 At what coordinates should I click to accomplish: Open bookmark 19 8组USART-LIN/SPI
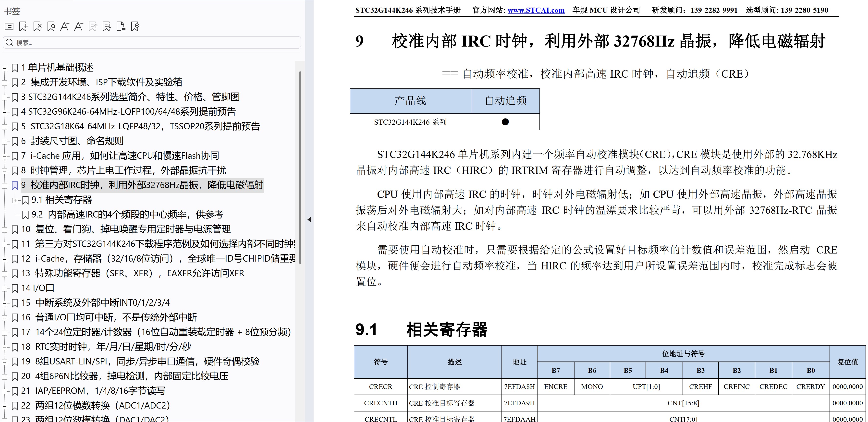click(x=141, y=361)
